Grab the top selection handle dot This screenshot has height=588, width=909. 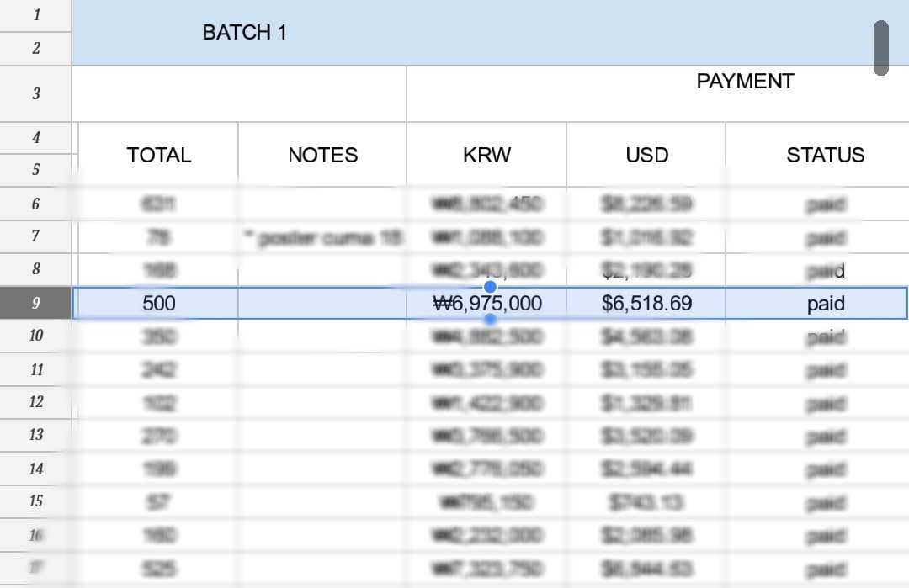(x=490, y=287)
